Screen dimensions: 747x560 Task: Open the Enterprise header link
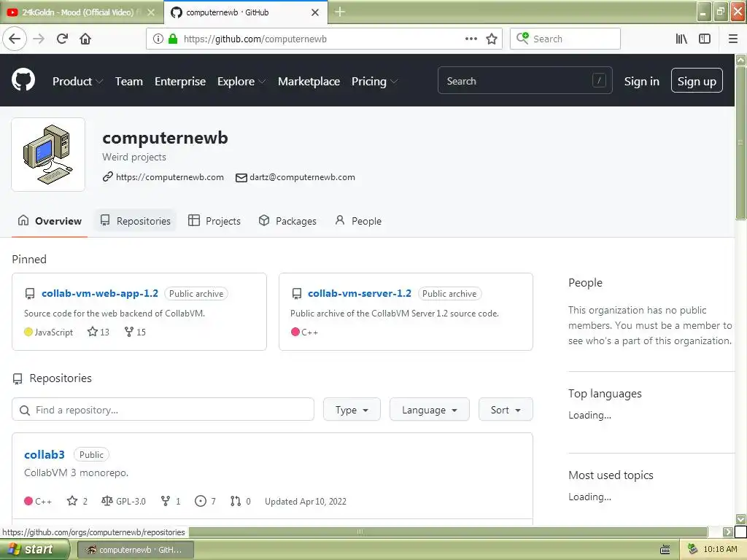pos(180,82)
